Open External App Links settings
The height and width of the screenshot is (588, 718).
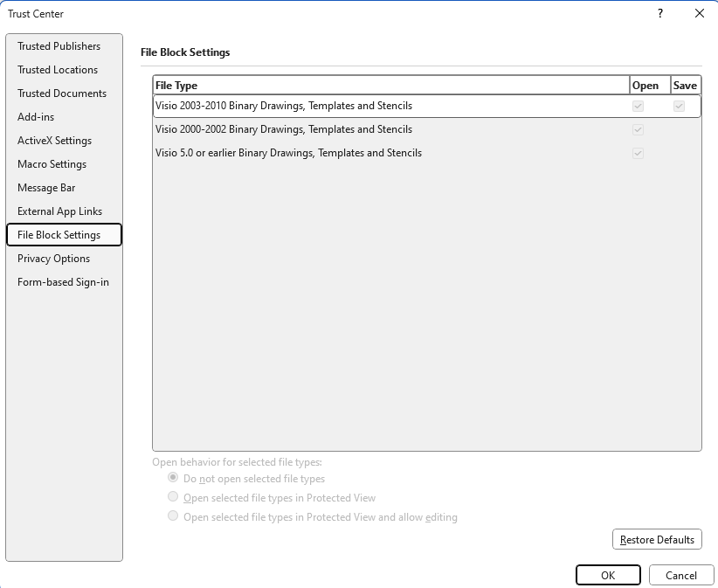tap(64, 211)
